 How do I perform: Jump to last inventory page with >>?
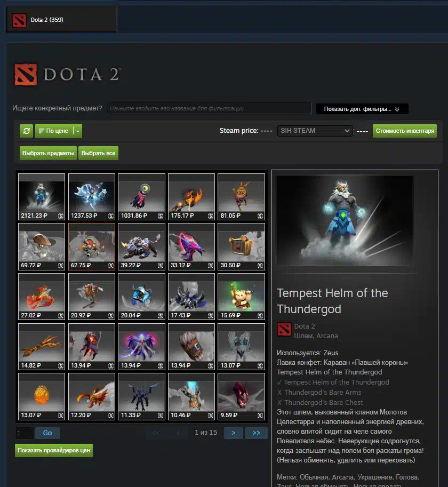pos(256,433)
